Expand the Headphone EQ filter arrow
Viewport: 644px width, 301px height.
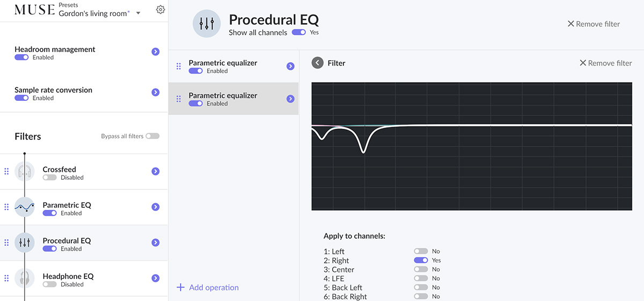[x=155, y=278]
